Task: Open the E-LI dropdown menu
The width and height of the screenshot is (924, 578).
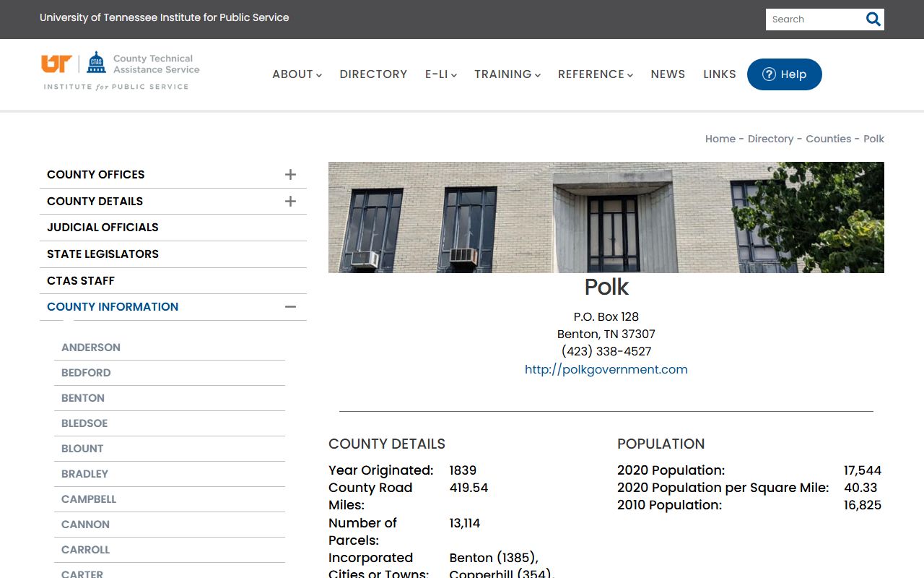Action: tap(441, 74)
